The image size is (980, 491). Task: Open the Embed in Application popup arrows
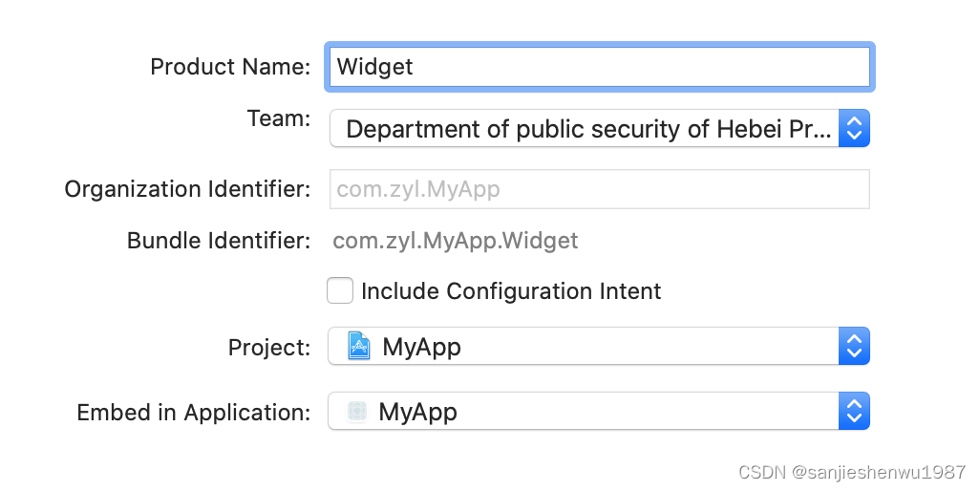[854, 411]
